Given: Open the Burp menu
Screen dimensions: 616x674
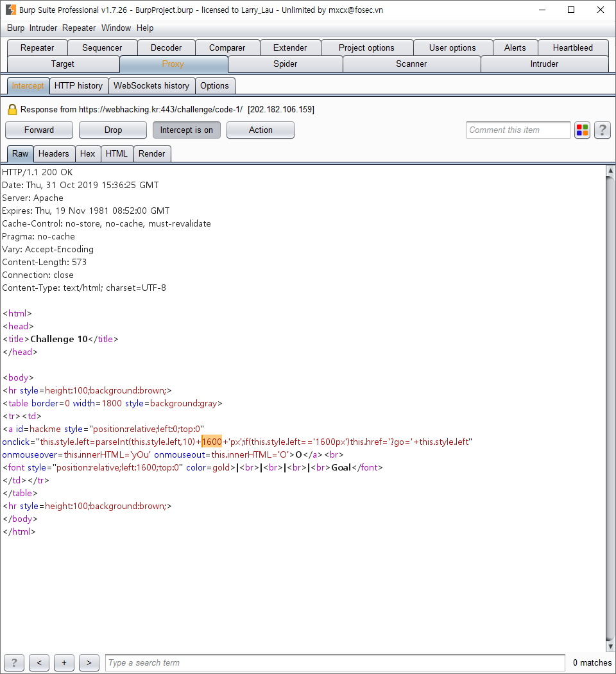Looking at the screenshot, I should click(x=15, y=28).
